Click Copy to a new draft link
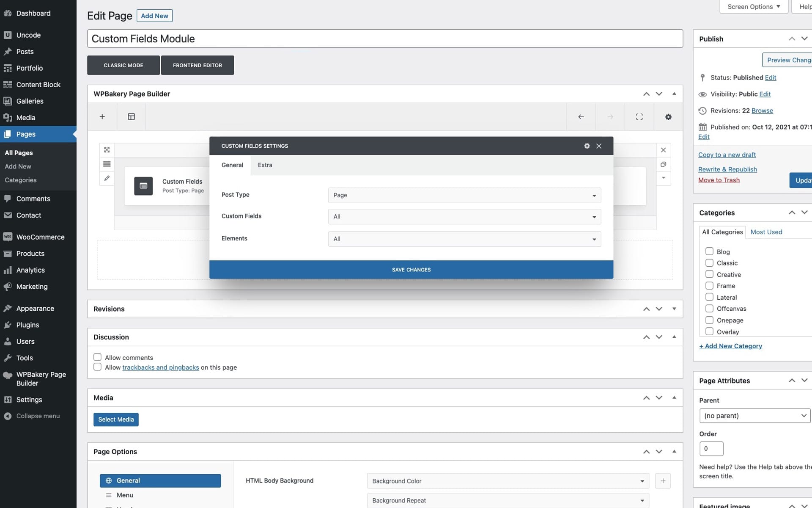The image size is (812, 508). pos(727,155)
